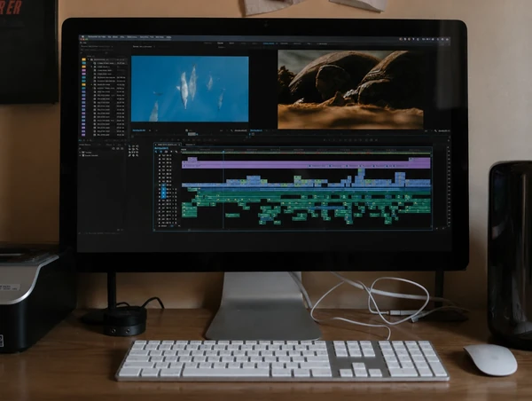
Task: Select the Slide tool
Action: tap(137, 152)
